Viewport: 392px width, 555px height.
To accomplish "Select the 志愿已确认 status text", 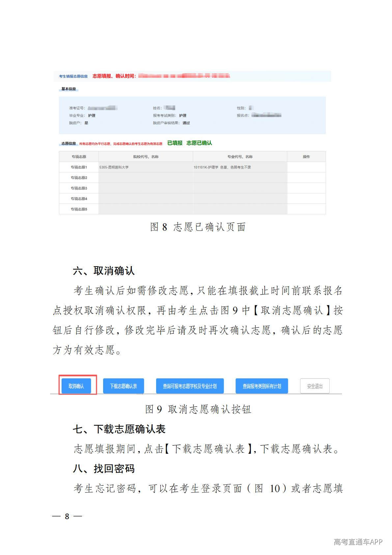I will pos(199,143).
